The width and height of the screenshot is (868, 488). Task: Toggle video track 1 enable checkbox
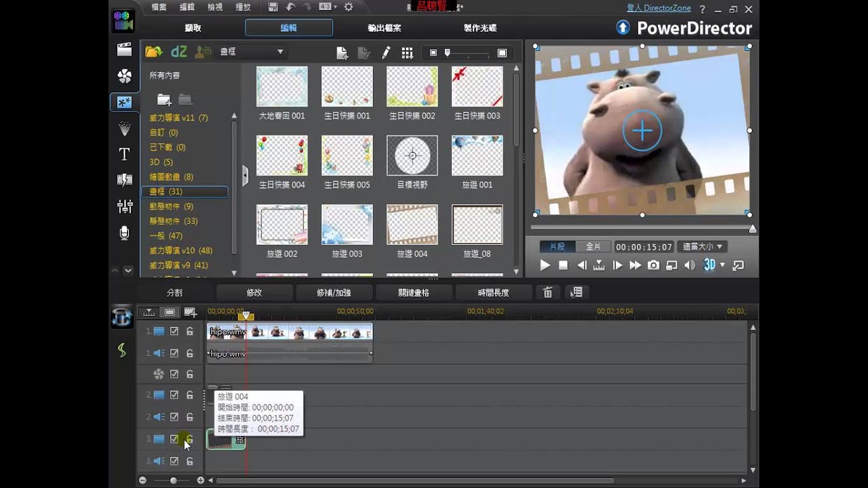coord(174,331)
